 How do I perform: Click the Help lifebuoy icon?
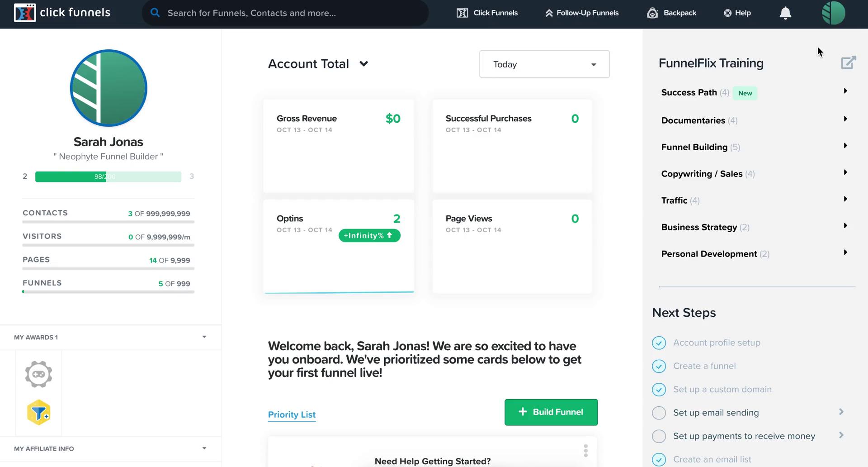(727, 13)
